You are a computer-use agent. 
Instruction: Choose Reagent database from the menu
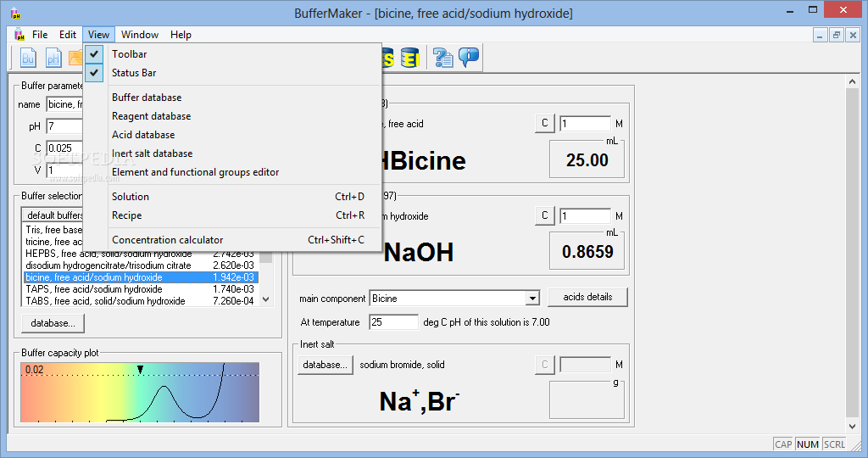(232, 116)
